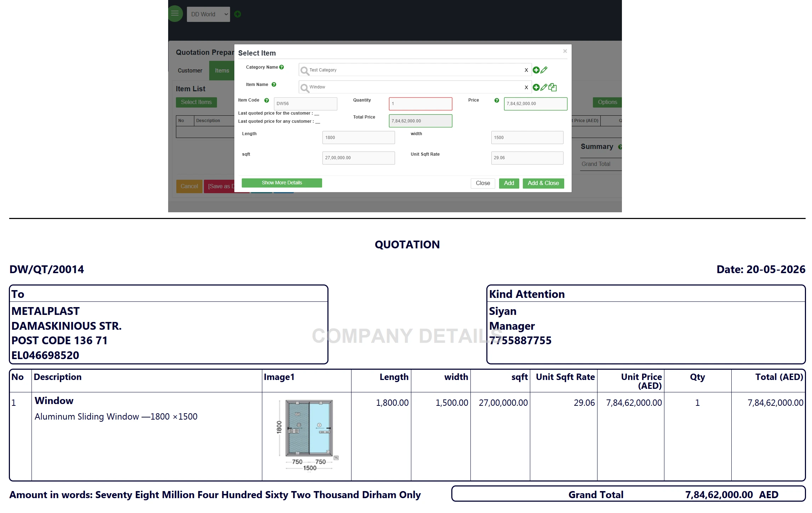Click the 27,00,000.00 sqft cell
This screenshot has height=513, width=812.
(503, 403)
